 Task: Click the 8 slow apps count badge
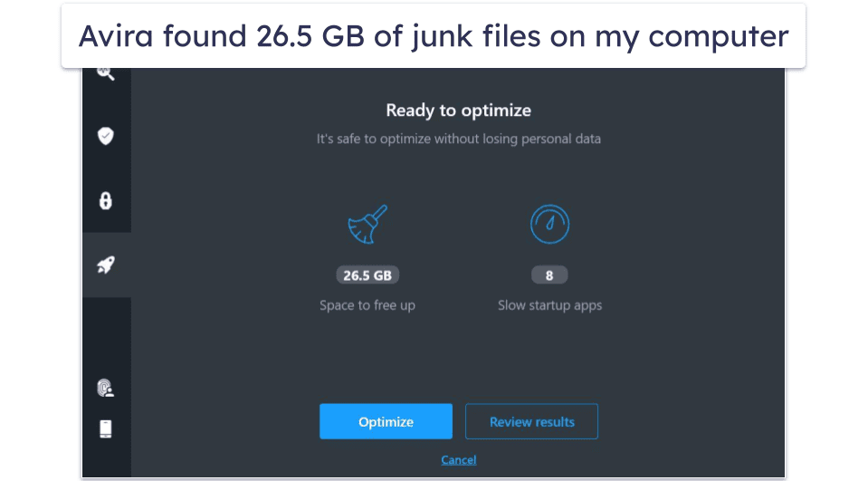pos(549,275)
